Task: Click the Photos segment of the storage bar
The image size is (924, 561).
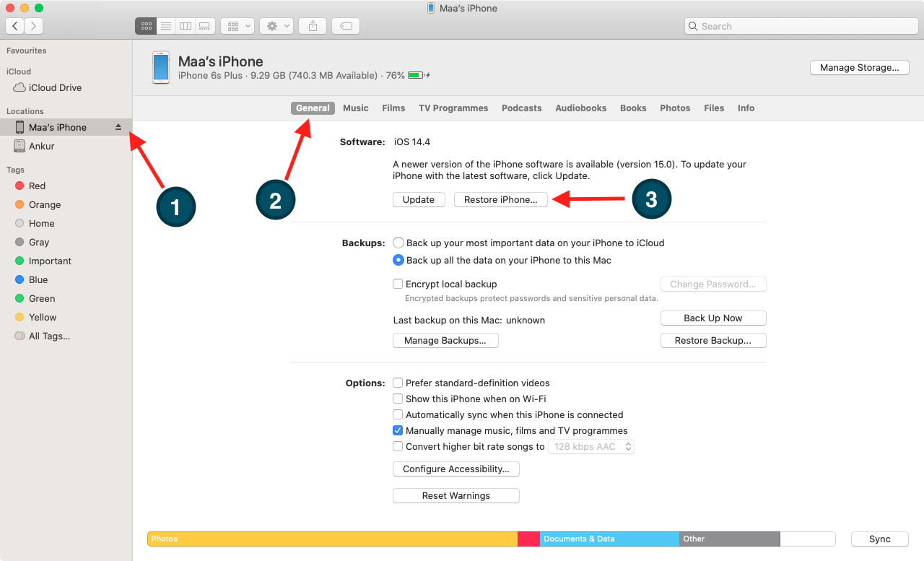Action: (x=333, y=539)
